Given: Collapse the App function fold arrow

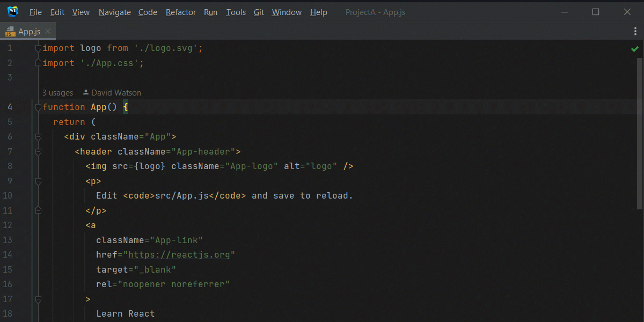Looking at the screenshot, I should click(38, 107).
